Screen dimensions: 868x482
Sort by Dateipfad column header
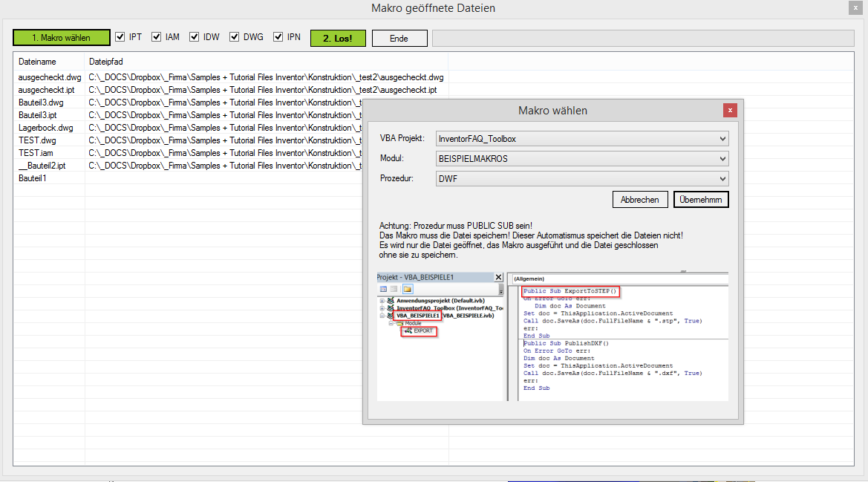[267, 62]
